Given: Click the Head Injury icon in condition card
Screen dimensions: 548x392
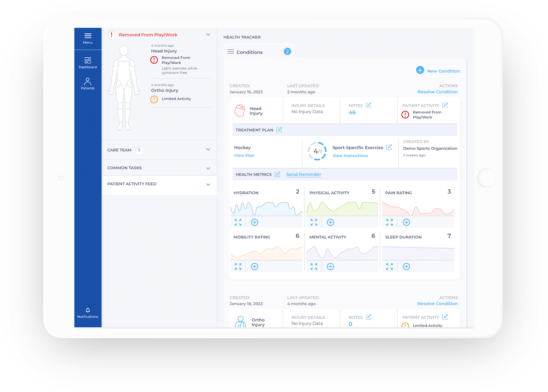Looking at the screenshot, I should [240, 111].
